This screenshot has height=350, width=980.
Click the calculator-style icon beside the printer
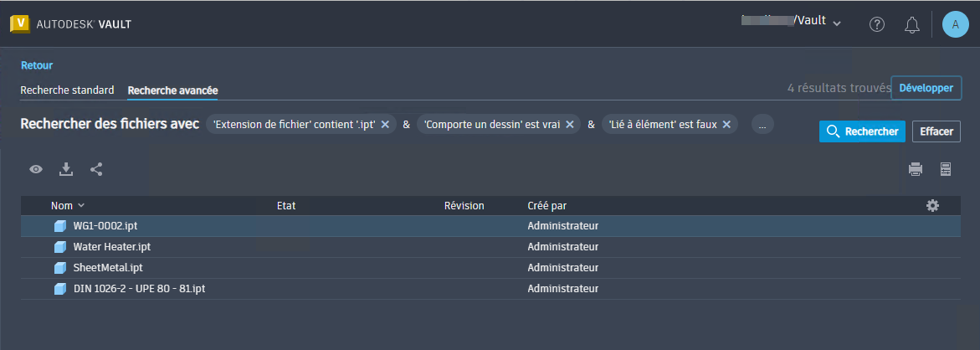(x=946, y=169)
